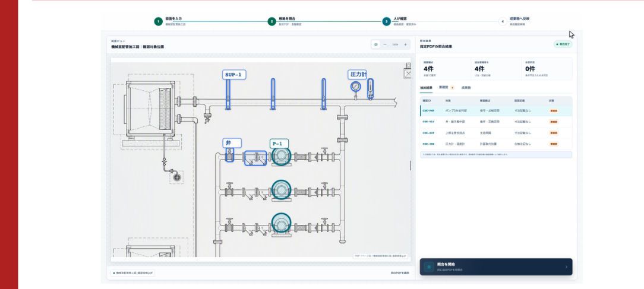Select the 弁 annotation label
The width and height of the screenshot is (644, 289).
(x=232, y=143)
